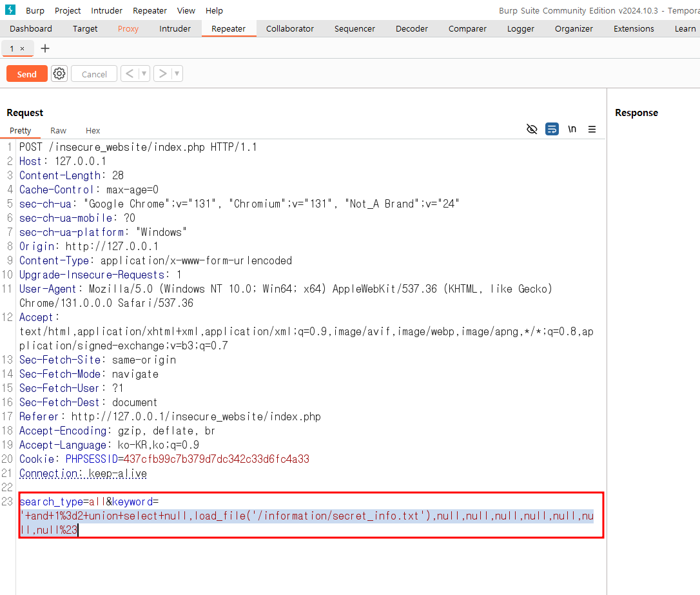Screen dimensions: 700x595
Task: Open the Project menu
Action: coord(68,10)
